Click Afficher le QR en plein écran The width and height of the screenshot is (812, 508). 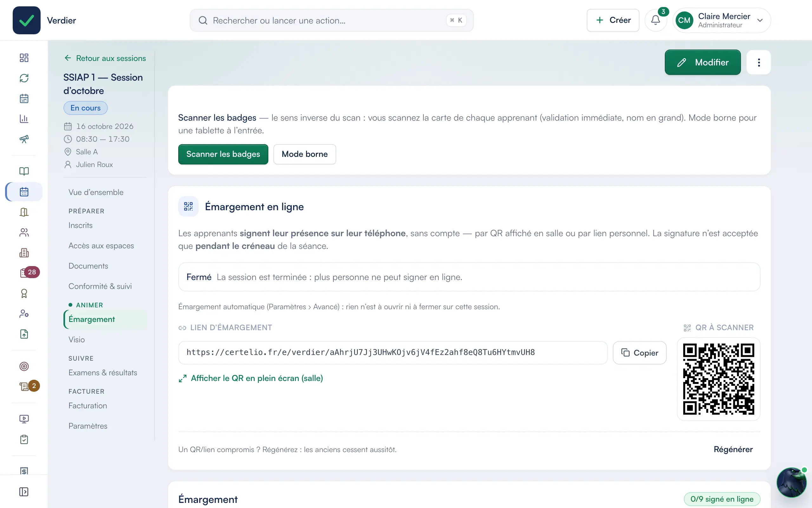click(x=251, y=378)
